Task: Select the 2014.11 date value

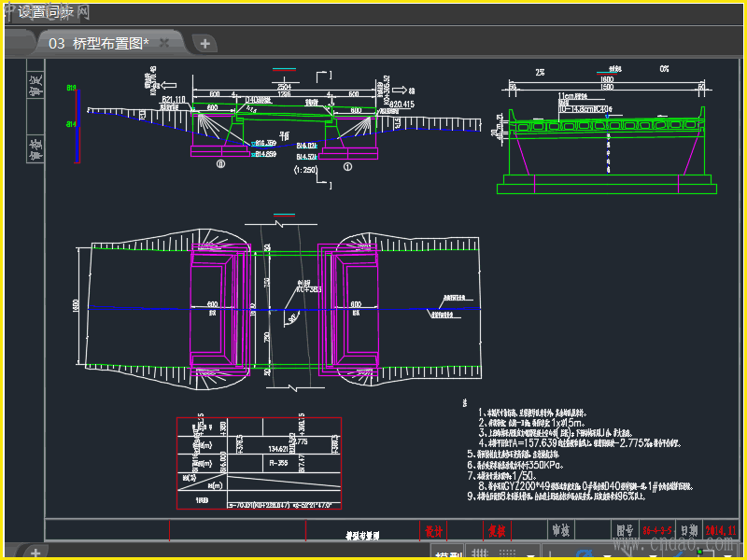Action: click(x=720, y=530)
